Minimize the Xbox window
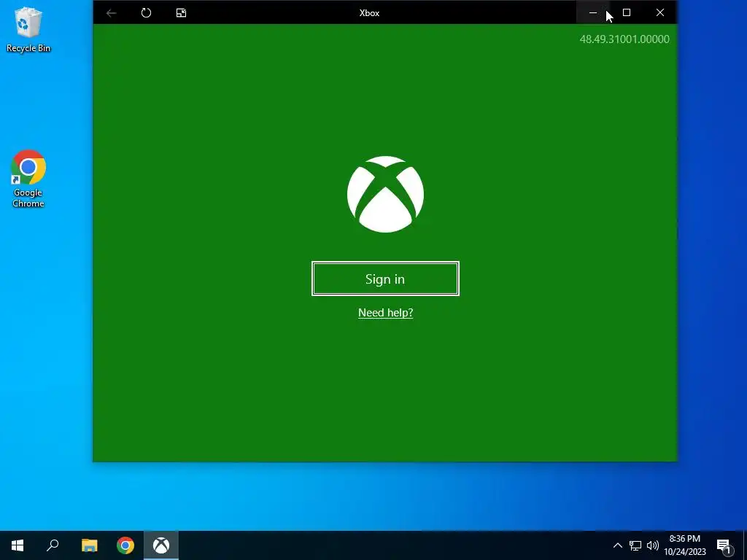The width and height of the screenshot is (747, 560). 592,13
